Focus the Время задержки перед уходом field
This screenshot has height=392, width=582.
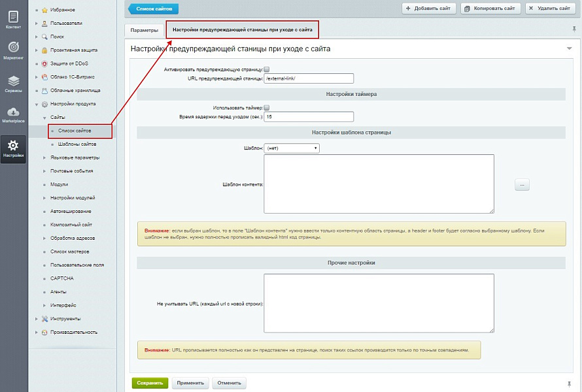pyautogui.click(x=309, y=116)
